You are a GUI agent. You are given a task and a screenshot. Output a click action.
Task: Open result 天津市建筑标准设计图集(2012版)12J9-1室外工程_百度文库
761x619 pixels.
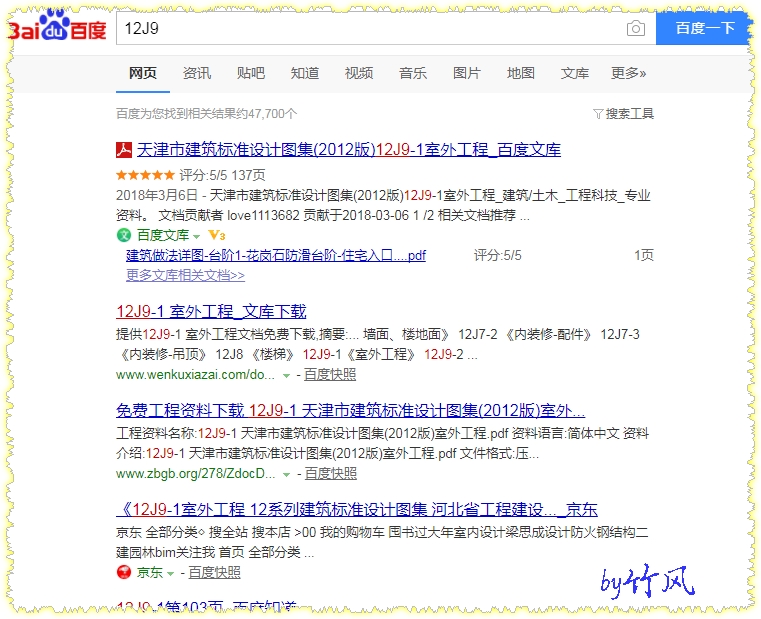pyautogui.click(x=348, y=150)
